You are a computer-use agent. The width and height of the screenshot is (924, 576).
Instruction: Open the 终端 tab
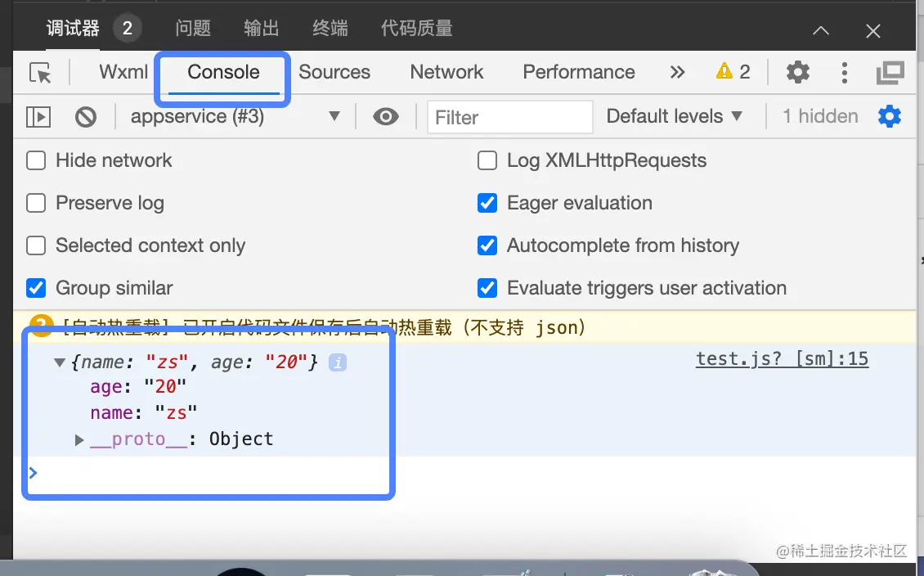330,28
